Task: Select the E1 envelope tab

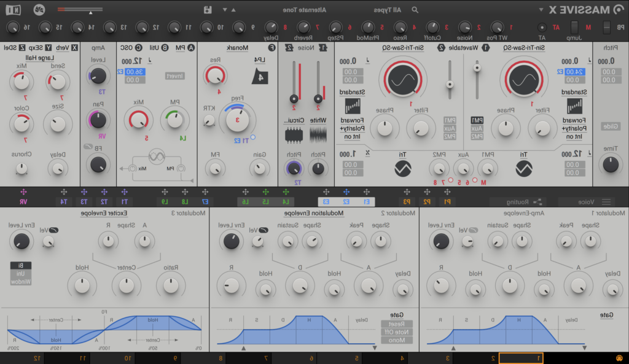Action: click(x=366, y=202)
